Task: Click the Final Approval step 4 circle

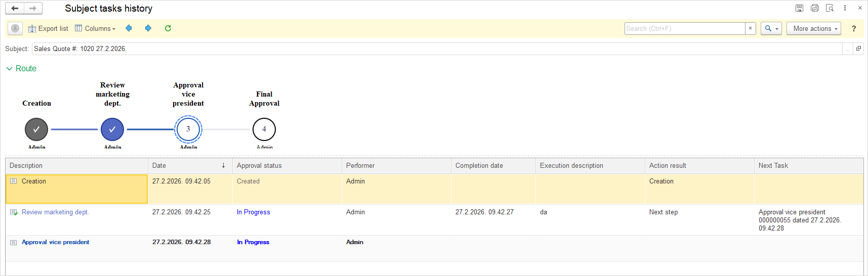Action: click(264, 129)
